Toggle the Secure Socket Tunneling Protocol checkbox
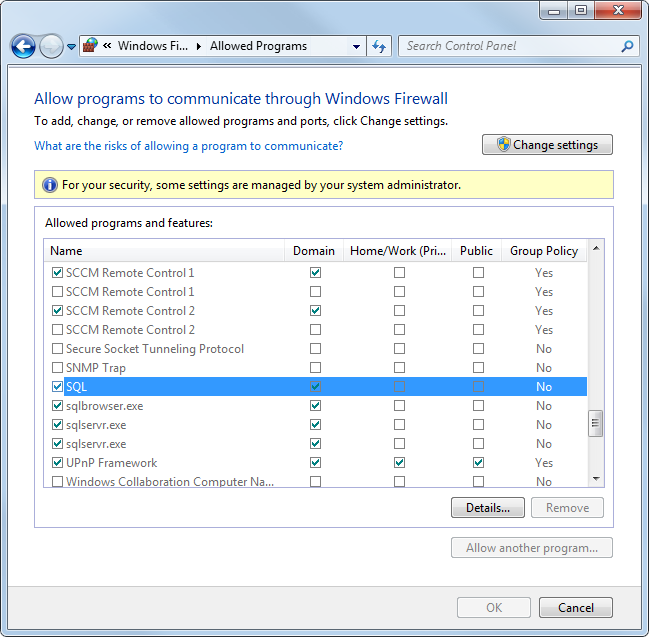This screenshot has width=649, height=637. click(57, 349)
